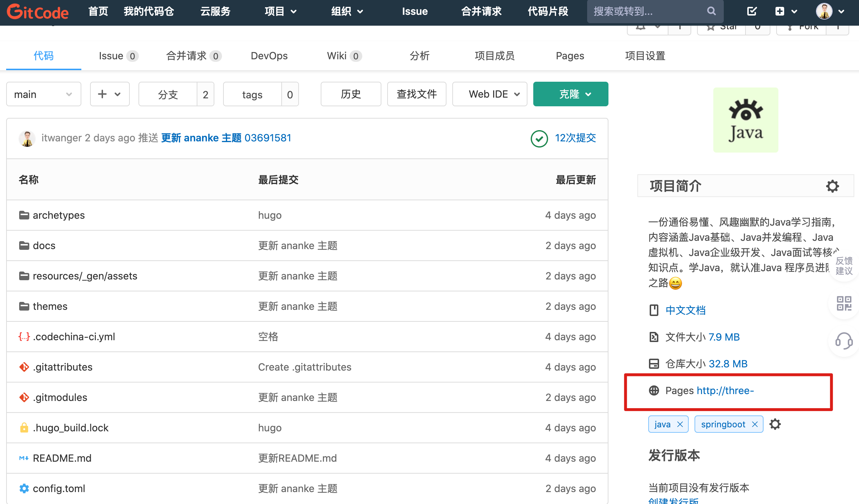Remove the springboot tag
This screenshot has width=859, height=504.
[x=755, y=424]
